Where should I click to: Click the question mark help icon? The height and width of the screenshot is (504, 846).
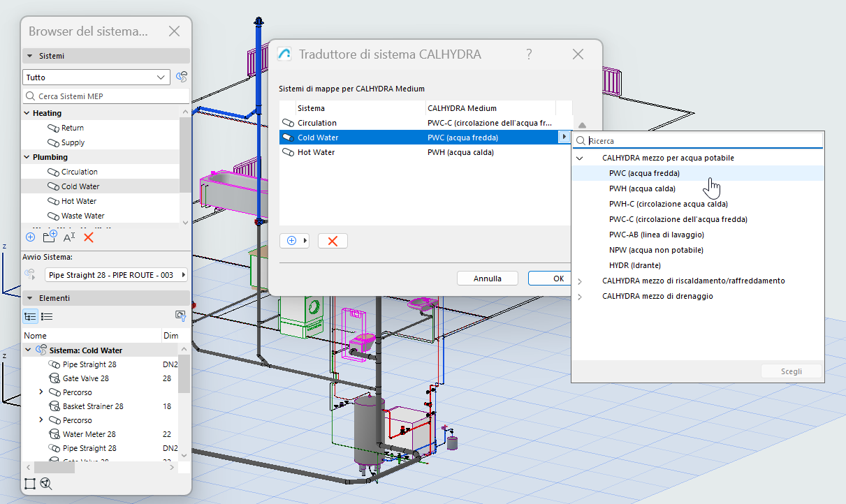click(529, 54)
